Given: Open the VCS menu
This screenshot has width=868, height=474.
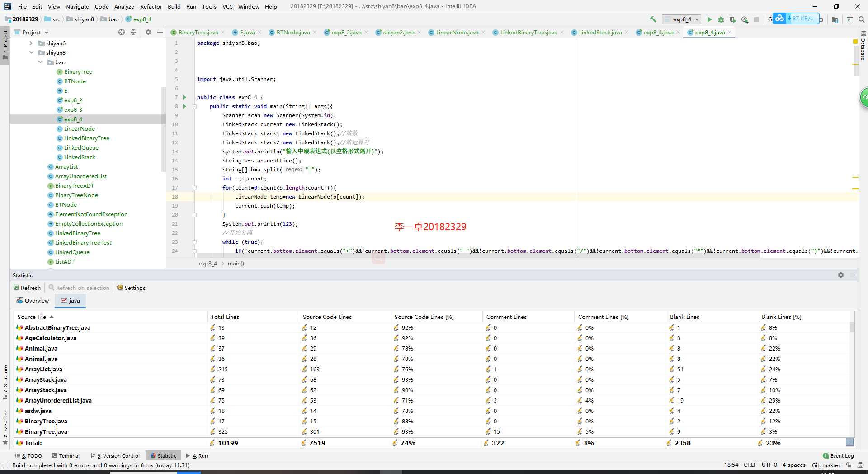Looking at the screenshot, I should point(227,6).
